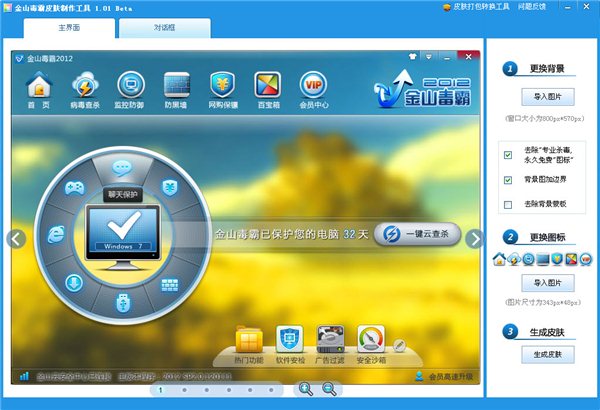Viewport: 600px width, 410px height.
Task: Click the central Windows 7 monitor
Action: point(122,237)
